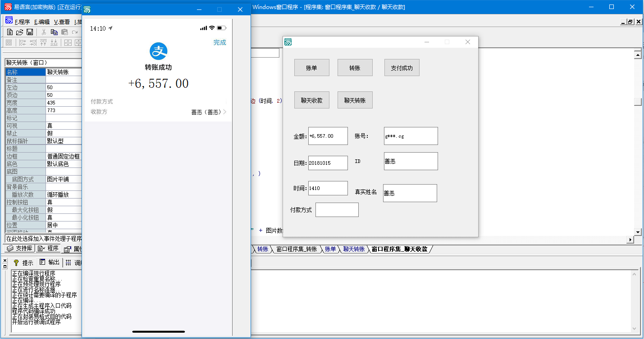Expand the 收款方 善恶 chevron row
Viewport: 644px width, 339px height.
pos(224,112)
